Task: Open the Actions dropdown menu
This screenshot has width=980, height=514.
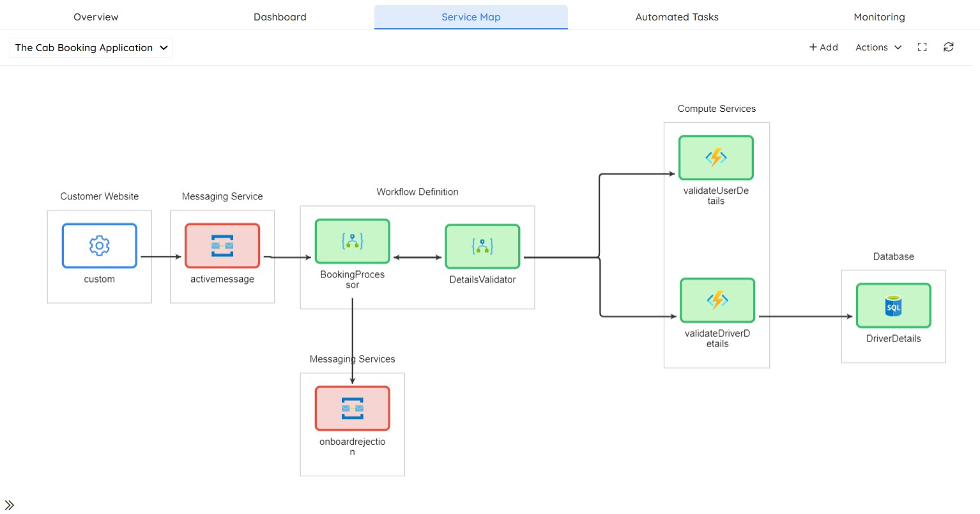Action: (x=878, y=47)
